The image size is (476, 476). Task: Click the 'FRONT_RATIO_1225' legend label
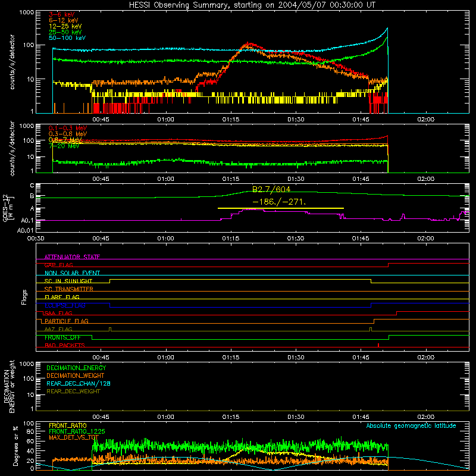pyautogui.click(x=77, y=431)
